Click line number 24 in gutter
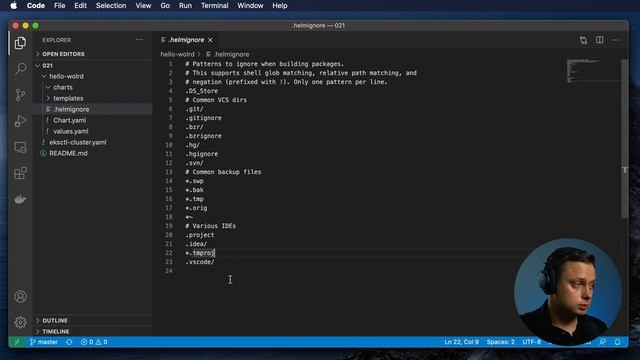Image resolution: width=640 pixels, height=360 pixels. click(x=169, y=271)
